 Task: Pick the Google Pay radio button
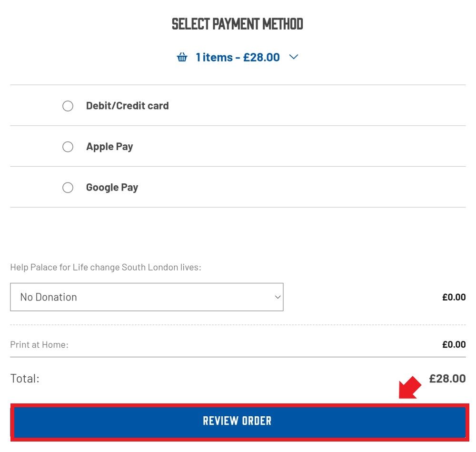68,188
